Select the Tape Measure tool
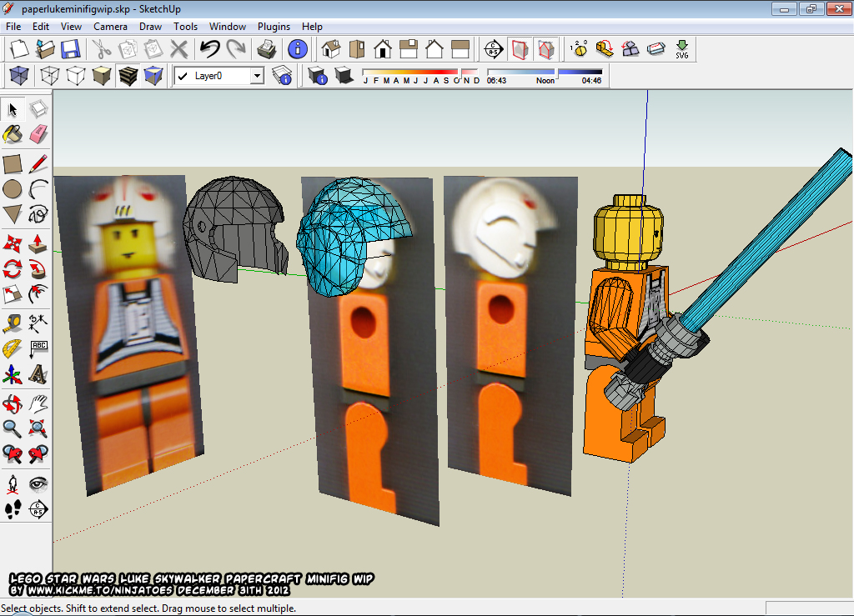854x616 pixels. pyautogui.click(x=13, y=323)
